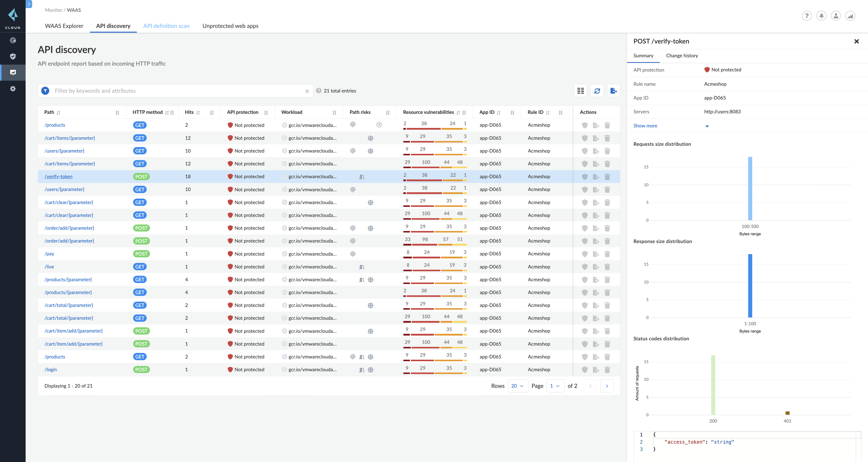Click globe risk icon in /cart/clear/{parameter} row
This screenshot has width=868, height=462.
tap(370, 202)
